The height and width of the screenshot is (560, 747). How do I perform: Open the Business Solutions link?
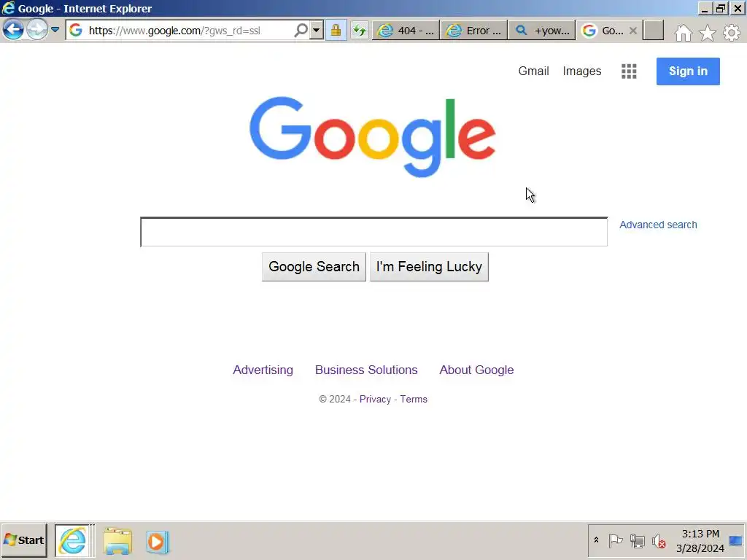tap(366, 370)
